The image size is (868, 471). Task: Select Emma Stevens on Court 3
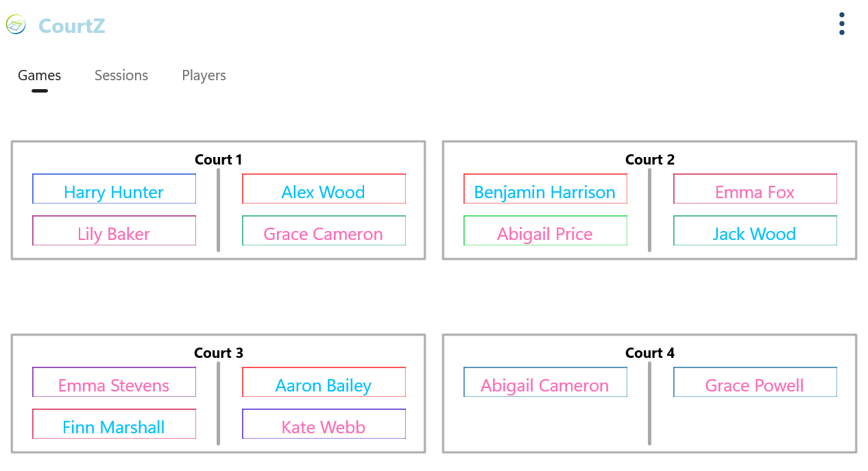pos(114,383)
